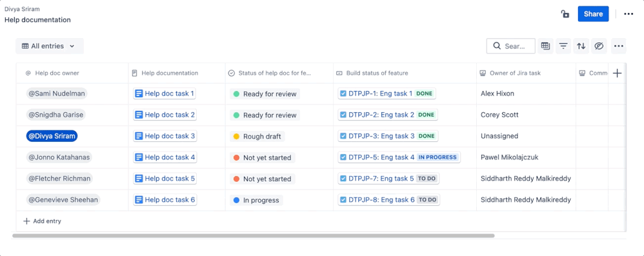Click the Unassigned owner cell
The width and height of the screenshot is (644, 256).
526,136
